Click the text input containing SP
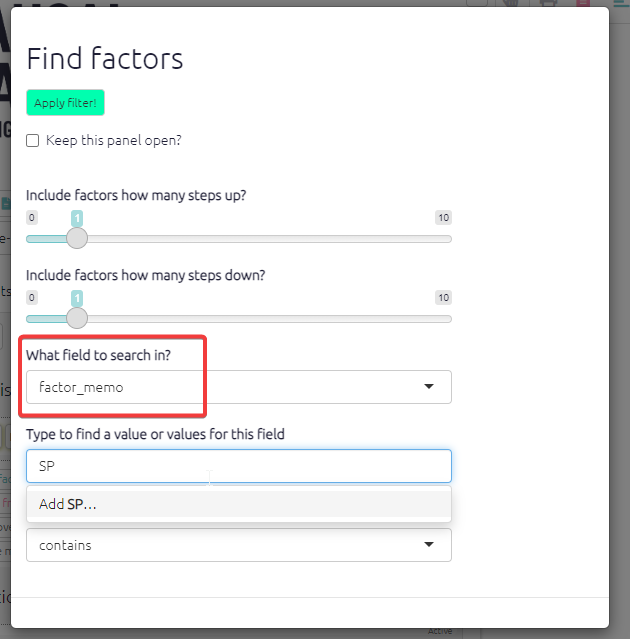 [x=238, y=466]
